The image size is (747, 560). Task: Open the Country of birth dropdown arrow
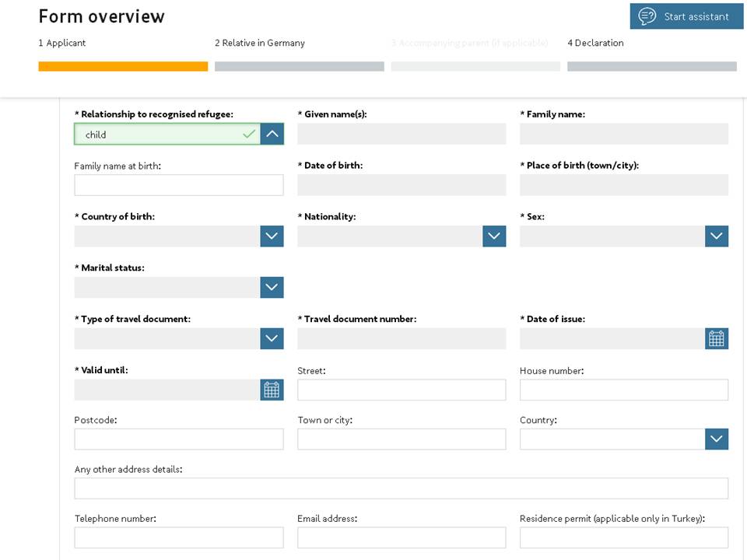(x=271, y=236)
